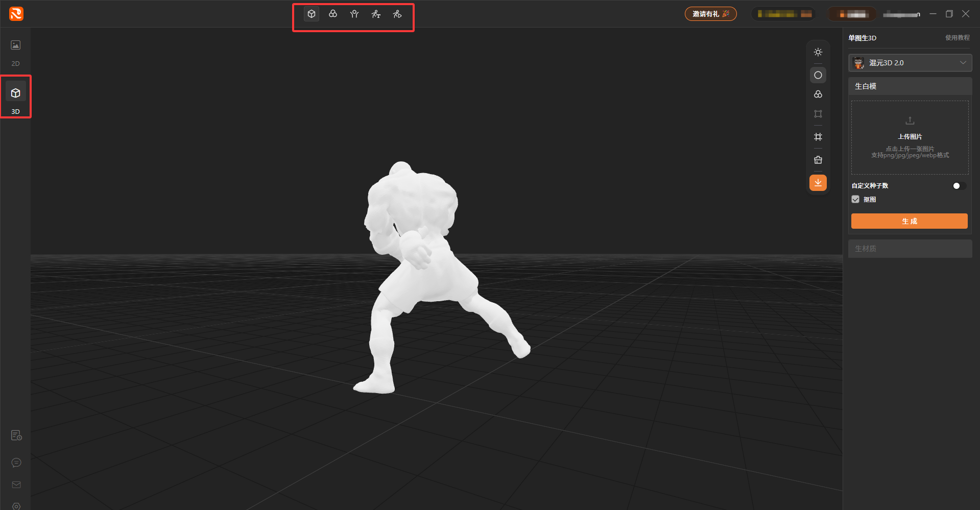Collapse the 生白模 section header
Screen dimensions: 980x510
pos(910,86)
